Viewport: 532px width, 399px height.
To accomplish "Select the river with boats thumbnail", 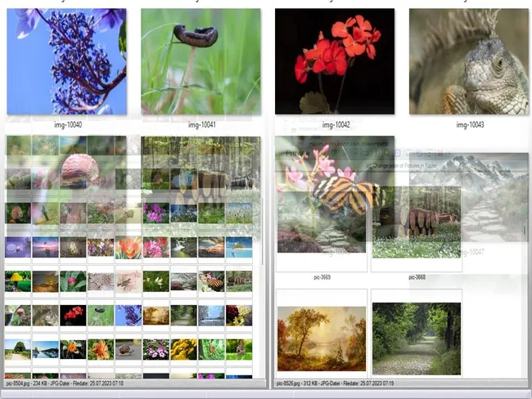I will pyautogui.click(x=46, y=349).
